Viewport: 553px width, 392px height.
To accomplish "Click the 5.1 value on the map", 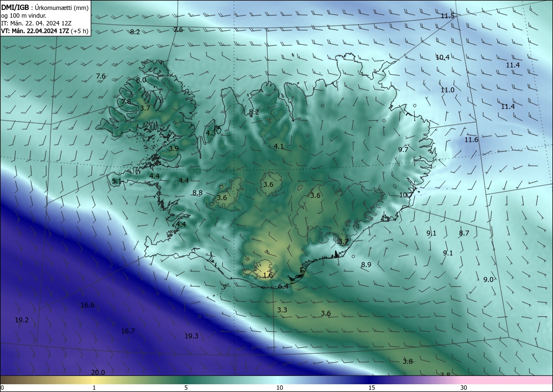I will point(117,181).
